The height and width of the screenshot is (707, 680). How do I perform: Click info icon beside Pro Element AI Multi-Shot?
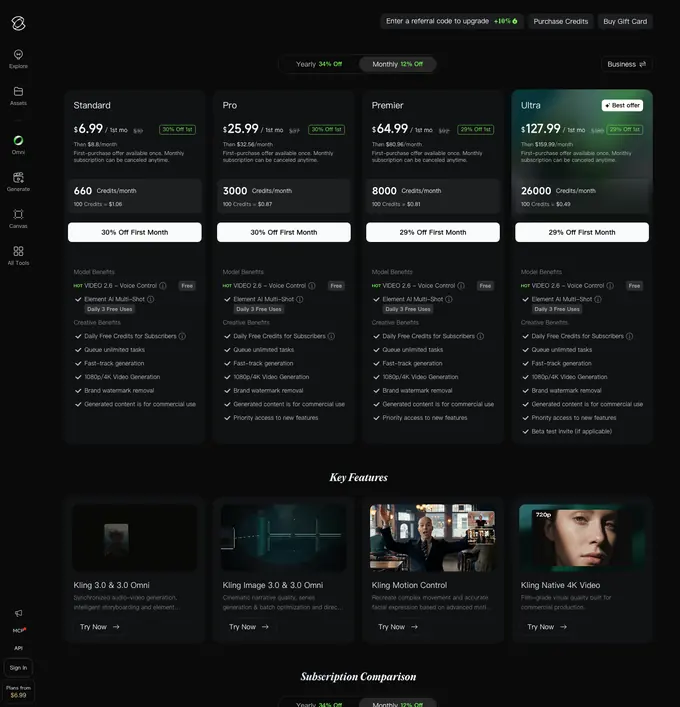click(299, 299)
